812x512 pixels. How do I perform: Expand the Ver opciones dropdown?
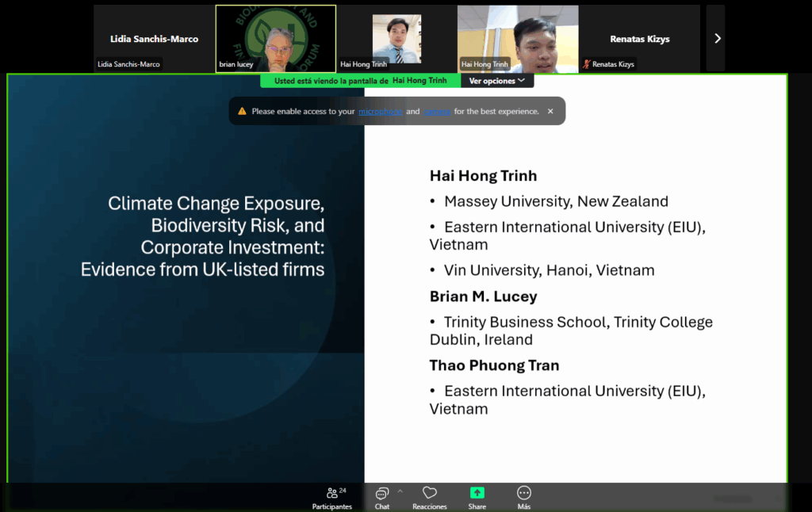tap(497, 81)
